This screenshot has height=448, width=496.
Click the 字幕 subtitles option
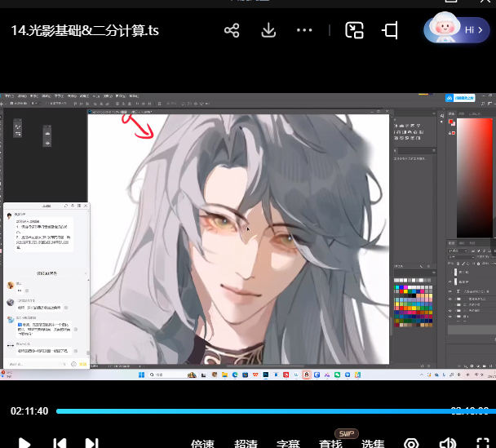coord(288,444)
